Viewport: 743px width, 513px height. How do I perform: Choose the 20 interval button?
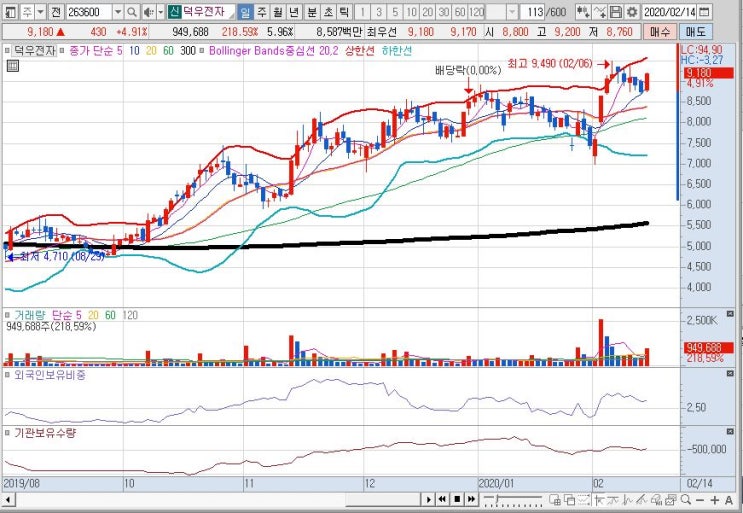pyautogui.click(x=428, y=11)
